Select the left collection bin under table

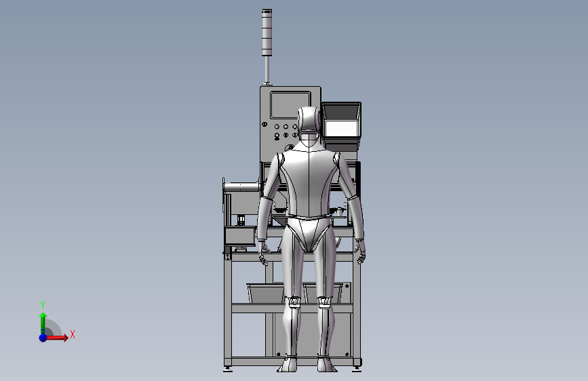pyautogui.click(x=265, y=293)
